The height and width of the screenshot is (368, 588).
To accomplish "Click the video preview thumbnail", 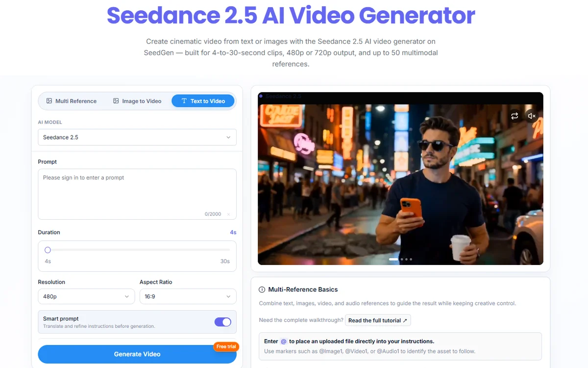I will (400, 179).
